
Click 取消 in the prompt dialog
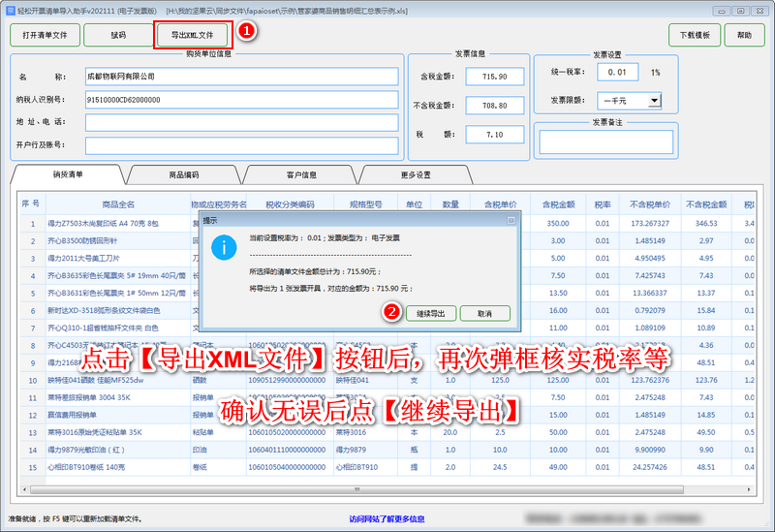pos(485,313)
